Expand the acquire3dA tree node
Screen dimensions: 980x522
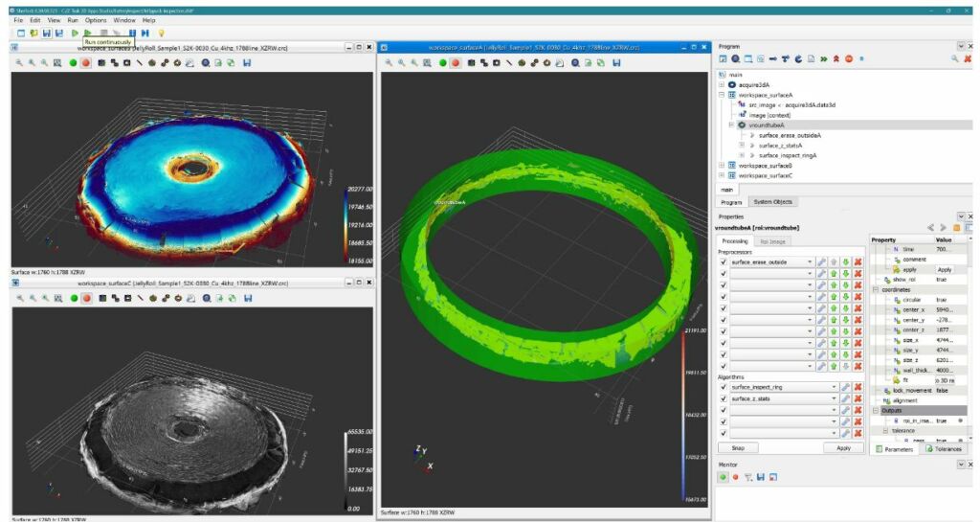(723, 84)
